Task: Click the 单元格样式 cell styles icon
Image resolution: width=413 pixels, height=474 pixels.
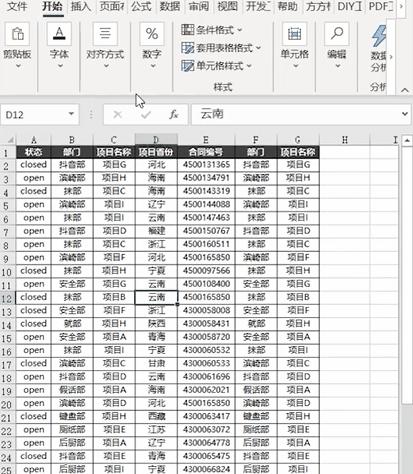Action: point(187,66)
